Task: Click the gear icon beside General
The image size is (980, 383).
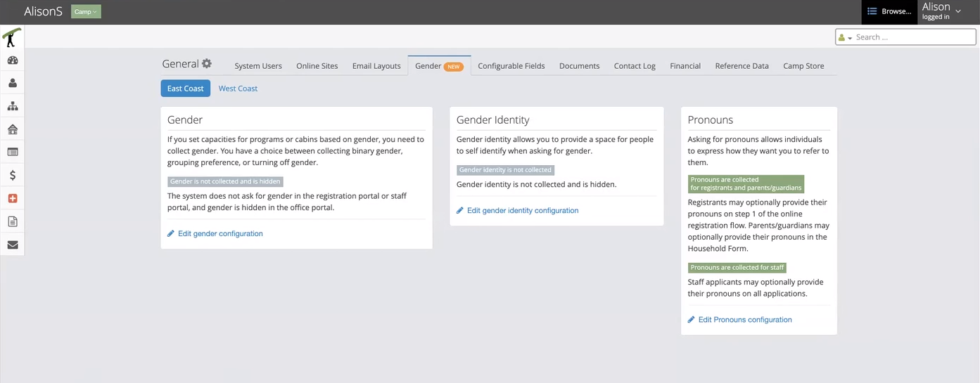Action: (x=207, y=63)
